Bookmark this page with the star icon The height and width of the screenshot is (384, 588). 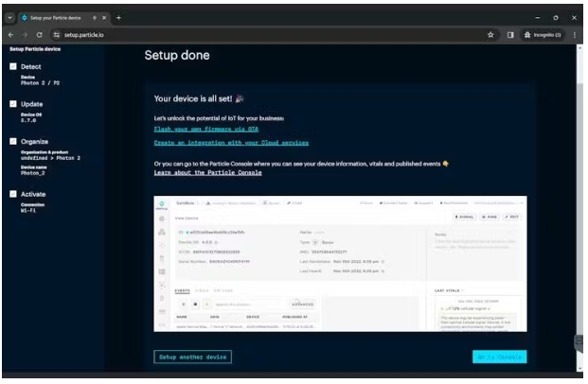(x=491, y=34)
